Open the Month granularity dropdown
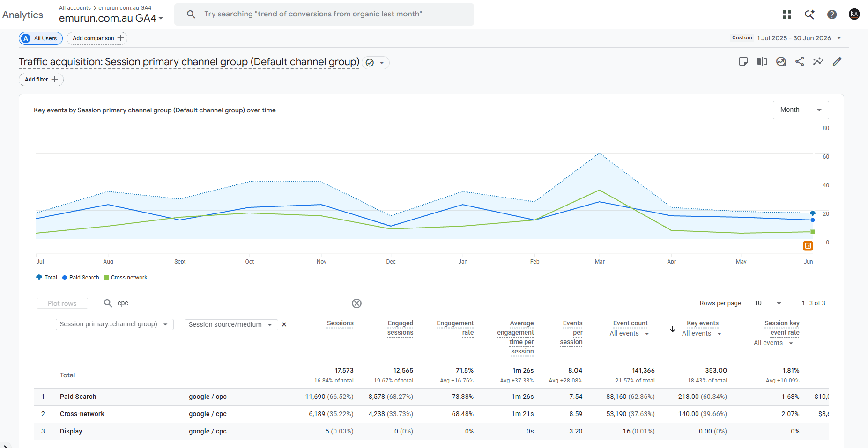The height and width of the screenshot is (448, 868). coord(801,110)
